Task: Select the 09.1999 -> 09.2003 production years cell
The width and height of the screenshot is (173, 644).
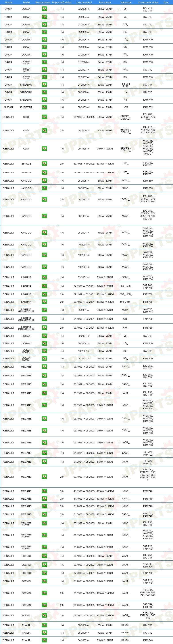Action: pos(84,565)
